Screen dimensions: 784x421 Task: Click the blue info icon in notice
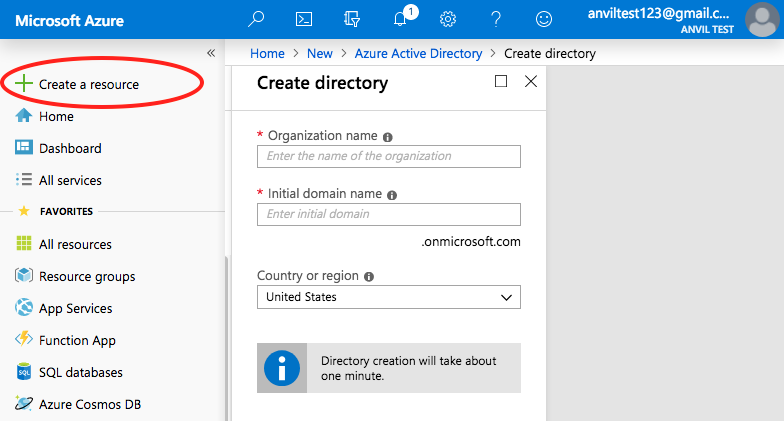(x=282, y=368)
